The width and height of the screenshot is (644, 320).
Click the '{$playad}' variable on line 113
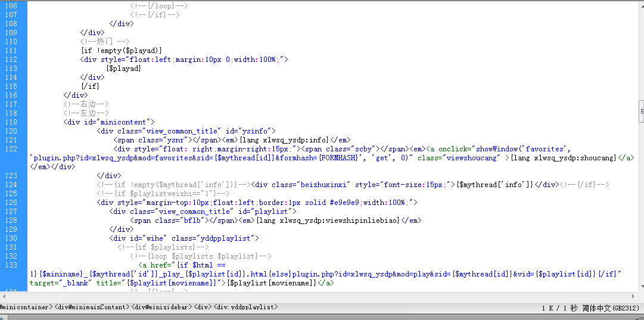click(x=123, y=68)
